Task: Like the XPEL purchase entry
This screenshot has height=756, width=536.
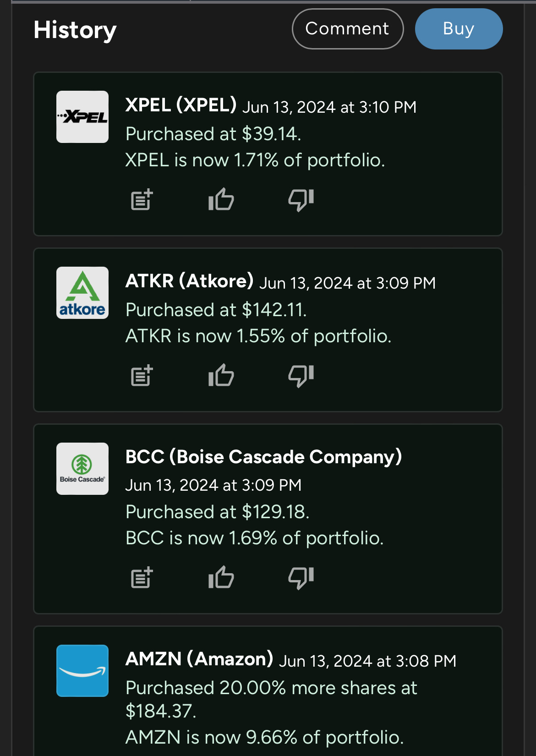Action: [221, 200]
